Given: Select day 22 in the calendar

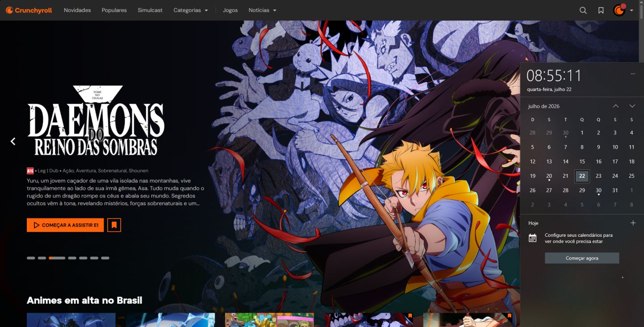Looking at the screenshot, I should 582,176.
